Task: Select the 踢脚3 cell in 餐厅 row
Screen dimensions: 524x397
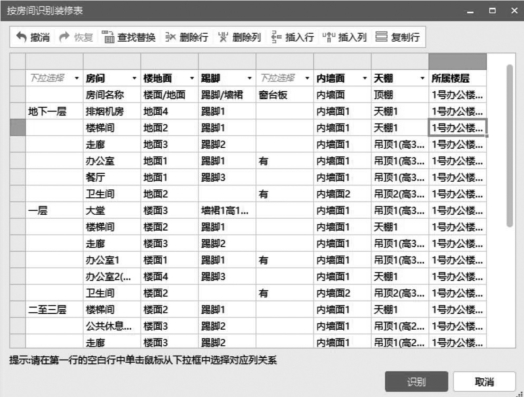Action: click(x=227, y=177)
